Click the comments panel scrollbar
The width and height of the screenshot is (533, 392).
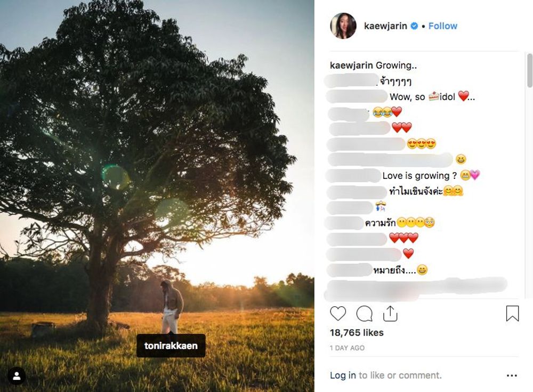(529, 70)
